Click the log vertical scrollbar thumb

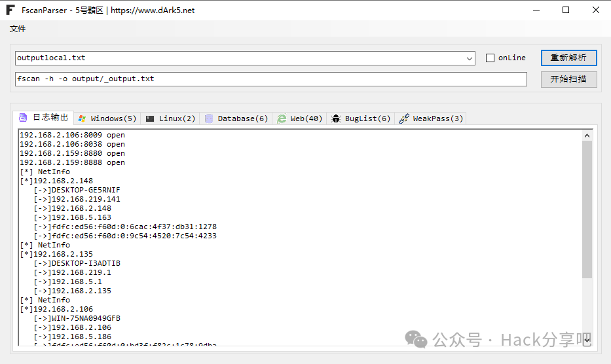pos(587,209)
